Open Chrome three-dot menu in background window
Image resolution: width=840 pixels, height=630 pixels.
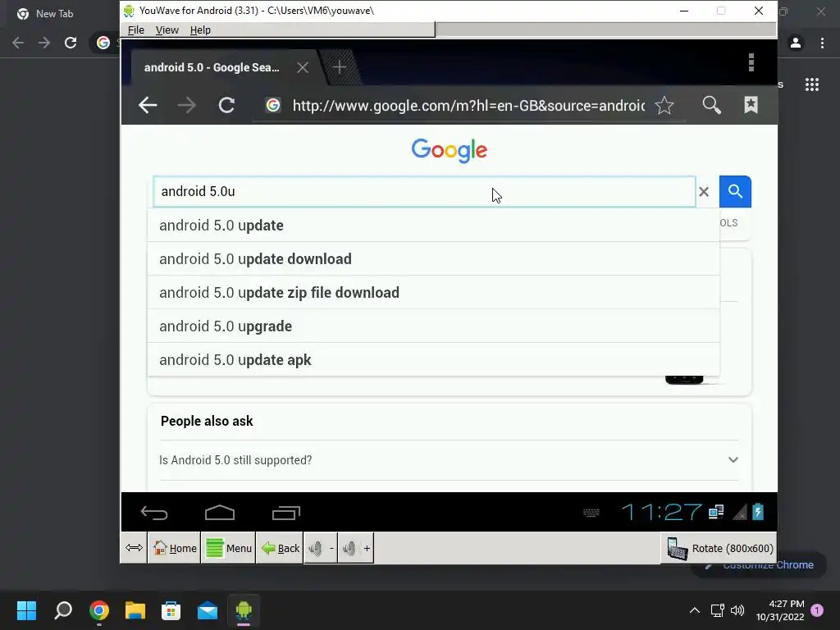pyautogui.click(x=822, y=43)
